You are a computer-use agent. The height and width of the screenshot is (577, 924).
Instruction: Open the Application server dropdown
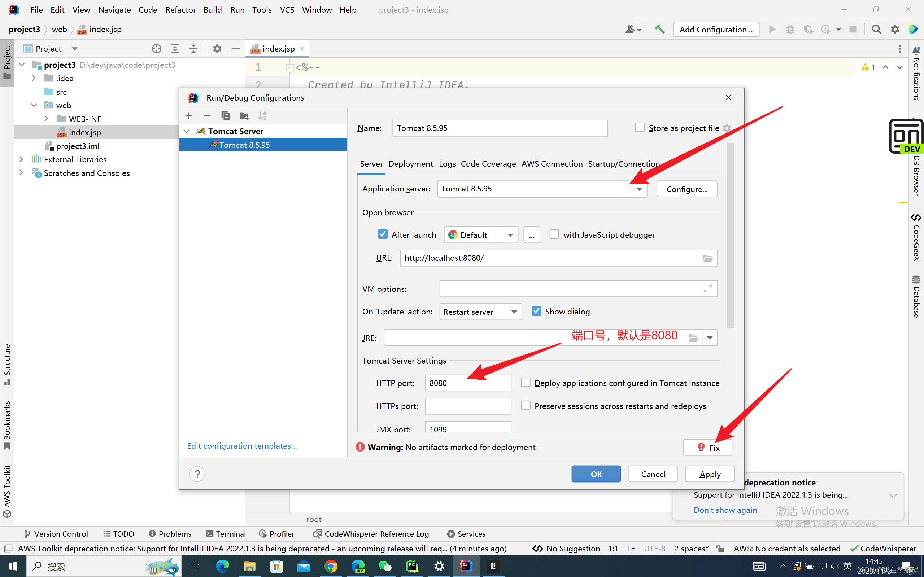coord(639,189)
